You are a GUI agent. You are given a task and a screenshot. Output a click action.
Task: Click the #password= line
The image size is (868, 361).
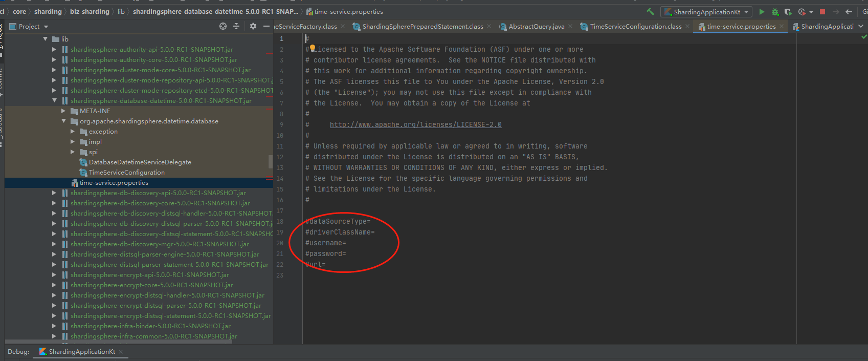coord(326,253)
